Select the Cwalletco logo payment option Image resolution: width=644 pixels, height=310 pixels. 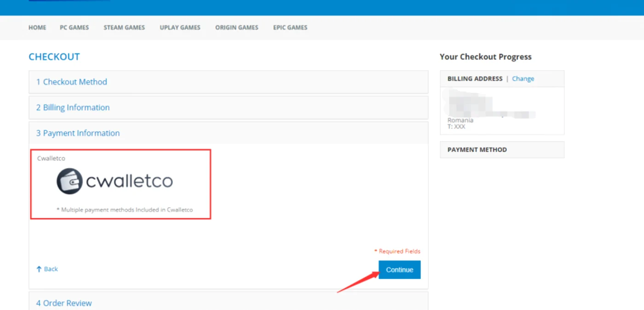coord(115,181)
